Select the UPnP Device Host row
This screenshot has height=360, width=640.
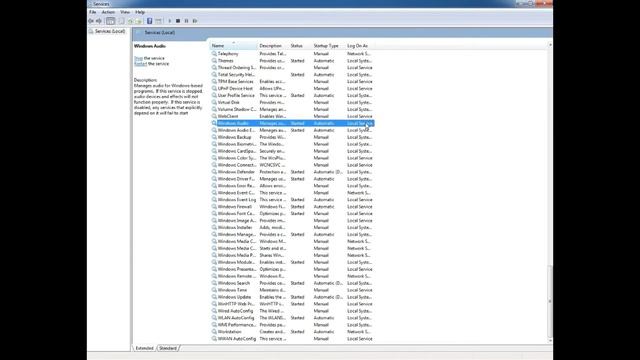(x=292, y=89)
